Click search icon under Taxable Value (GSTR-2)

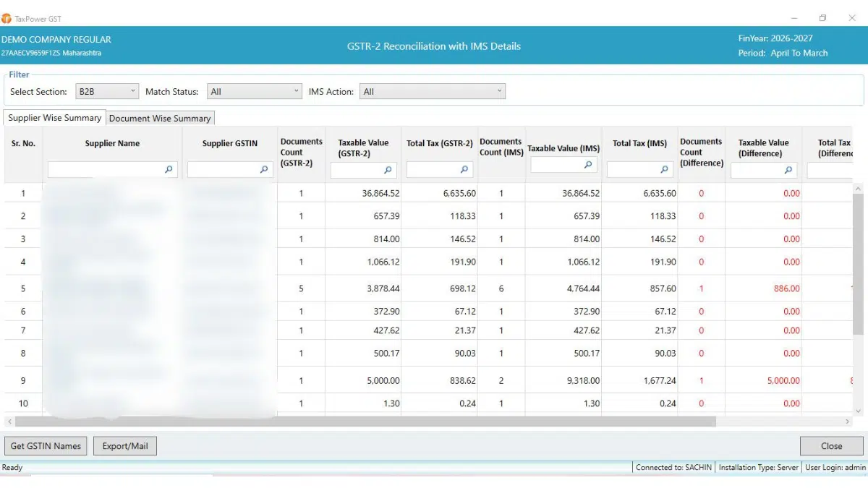click(x=388, y=170)
